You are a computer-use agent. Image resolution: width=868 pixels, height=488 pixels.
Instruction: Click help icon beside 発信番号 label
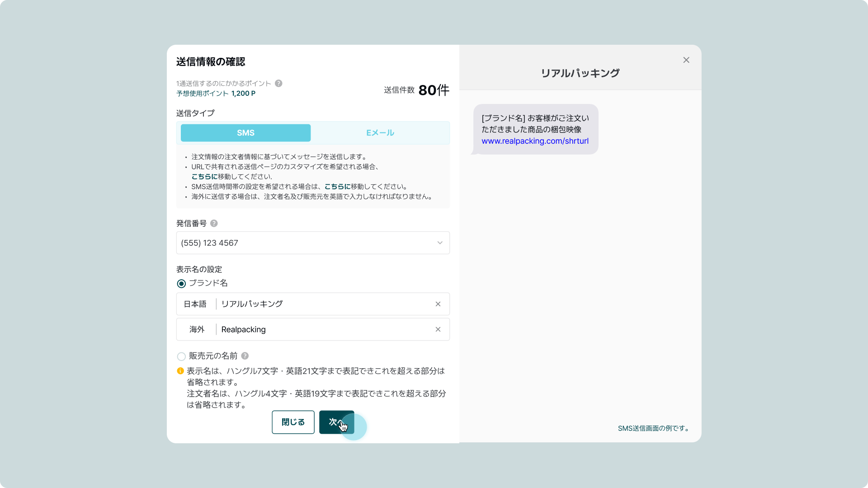[214, 223]
